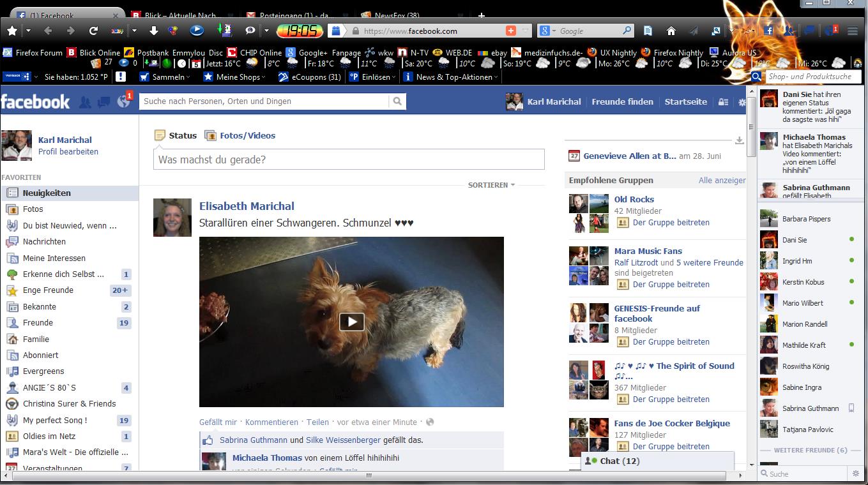Open the new tab plus button
The height and width of the screenshot is (485, 868).
pyautogui.click(x=482, y=15)
